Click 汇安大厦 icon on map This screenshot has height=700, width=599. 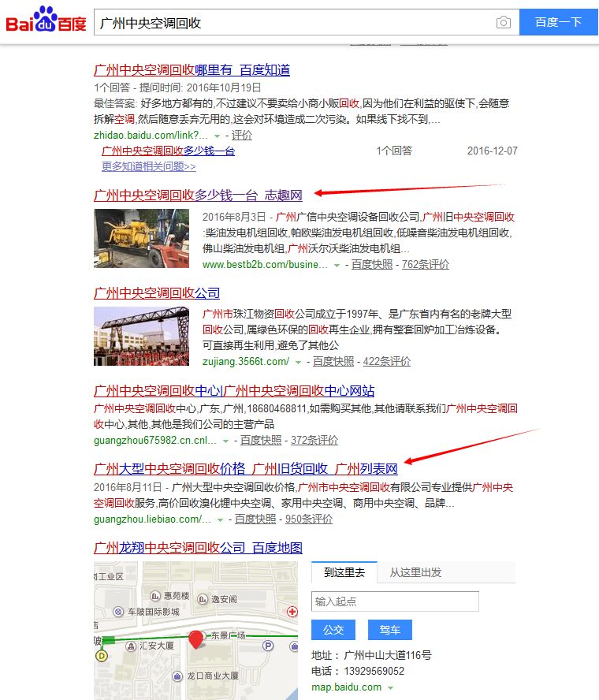[131, 646]
